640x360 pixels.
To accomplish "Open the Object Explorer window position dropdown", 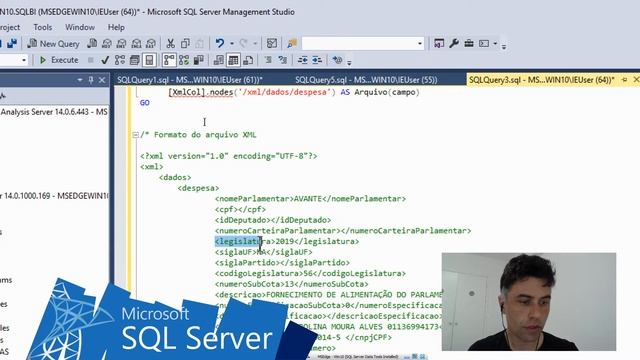I will pyautogui.click(x=80, y=80).
